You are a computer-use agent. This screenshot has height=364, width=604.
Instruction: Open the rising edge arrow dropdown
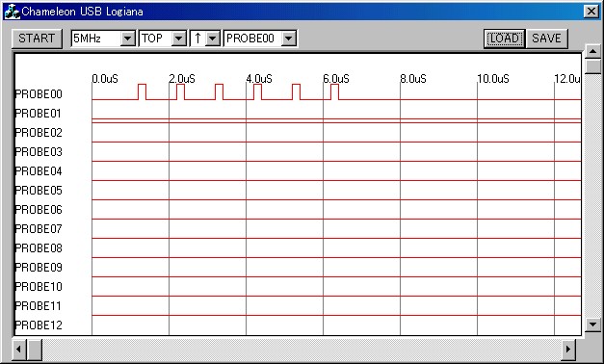coord(213,39)
